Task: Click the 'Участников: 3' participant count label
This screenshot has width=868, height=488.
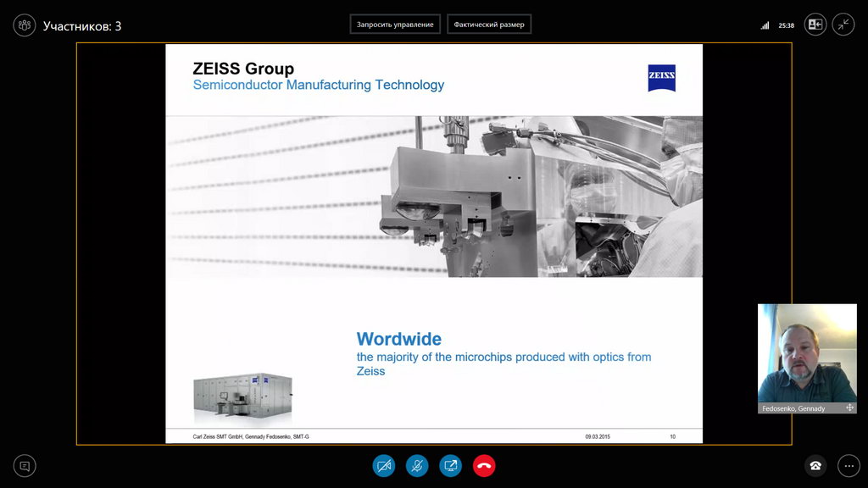Action: (x=82, y=26)
